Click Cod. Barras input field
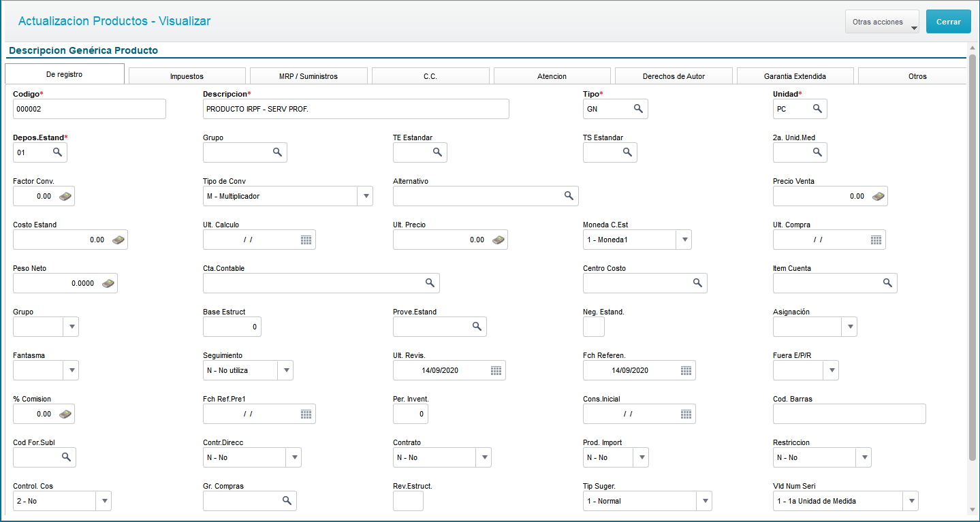 tap(849, 414)
